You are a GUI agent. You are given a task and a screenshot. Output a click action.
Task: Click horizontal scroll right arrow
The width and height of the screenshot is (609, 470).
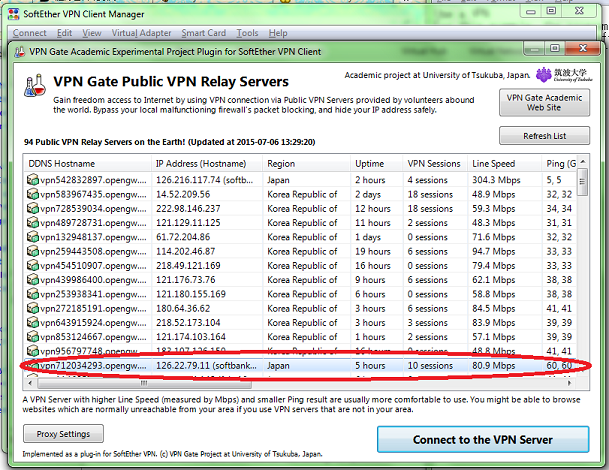(569, 383)
